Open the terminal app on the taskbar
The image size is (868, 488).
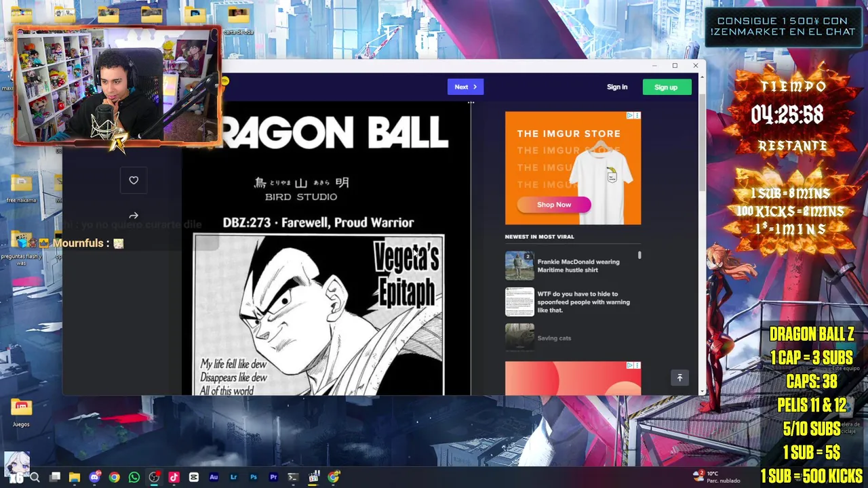click(x=293, y=477)
